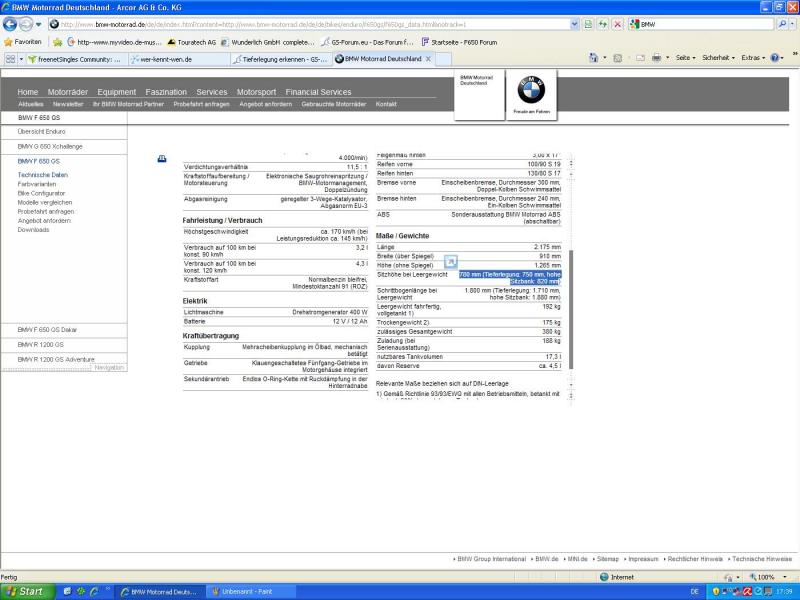Viewport: 800px width, 600px height.
Task: Click the Home command bar icon
Action: tap(593, 58)
